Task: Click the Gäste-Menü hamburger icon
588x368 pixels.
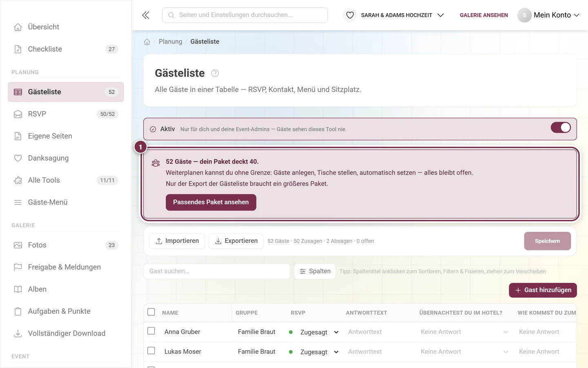Action: pos(18,202)
